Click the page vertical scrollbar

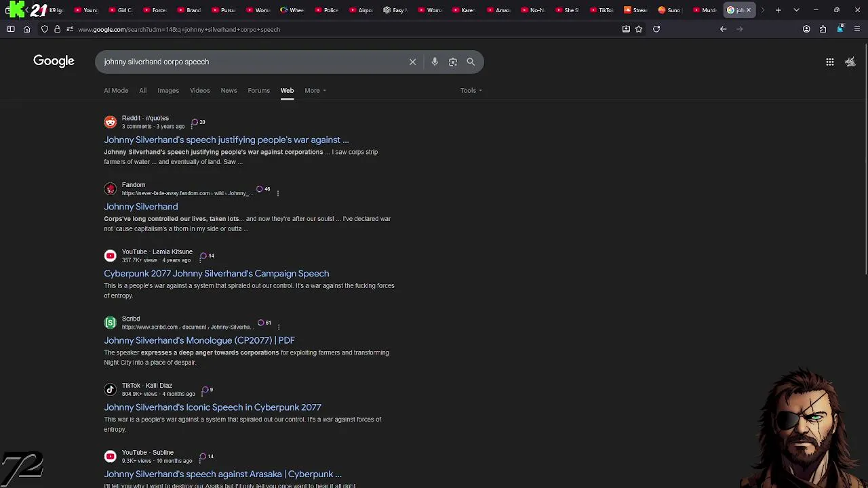pos(865,159)
